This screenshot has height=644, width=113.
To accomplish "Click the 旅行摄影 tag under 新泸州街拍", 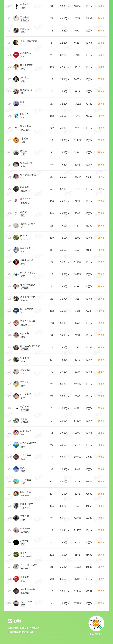I will pyautogui.click(x=25, y=130).
